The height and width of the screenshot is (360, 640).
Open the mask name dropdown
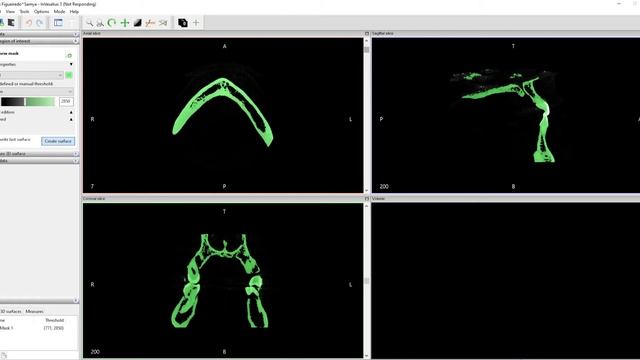pyautogui.click(x=32, y=75)
